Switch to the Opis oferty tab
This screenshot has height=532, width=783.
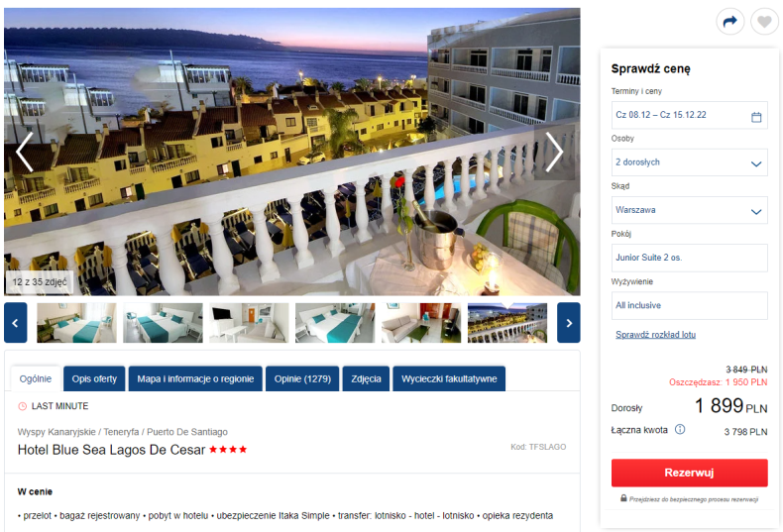(94, 378)
